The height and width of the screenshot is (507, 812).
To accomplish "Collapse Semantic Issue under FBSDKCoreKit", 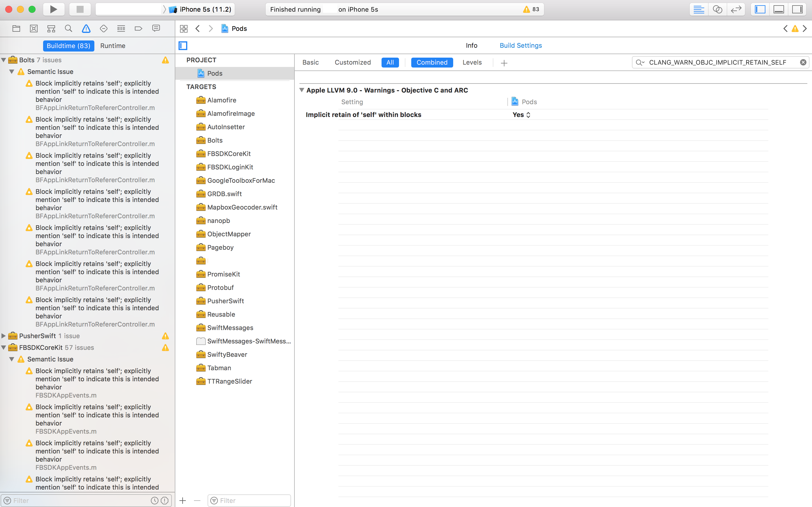I will coord(12,359).
